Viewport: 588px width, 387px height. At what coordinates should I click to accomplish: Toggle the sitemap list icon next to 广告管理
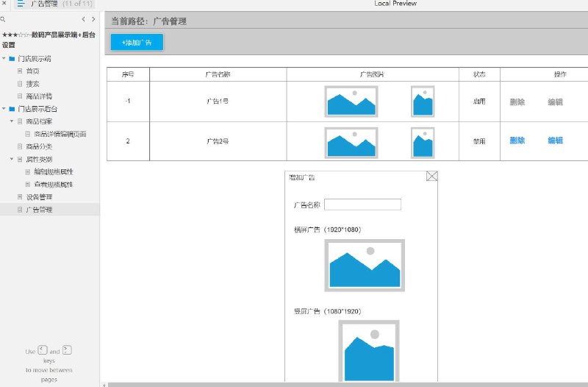click(x=21, y=4)
